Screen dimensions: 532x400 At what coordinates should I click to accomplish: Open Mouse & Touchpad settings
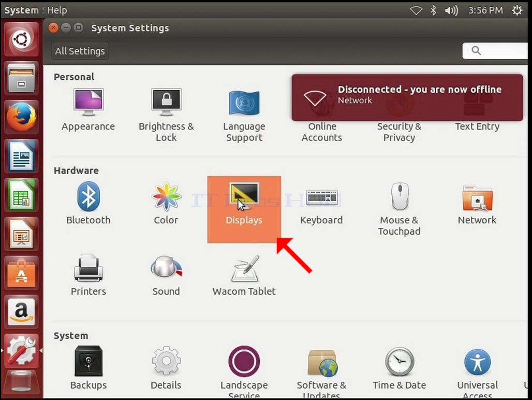400,208
